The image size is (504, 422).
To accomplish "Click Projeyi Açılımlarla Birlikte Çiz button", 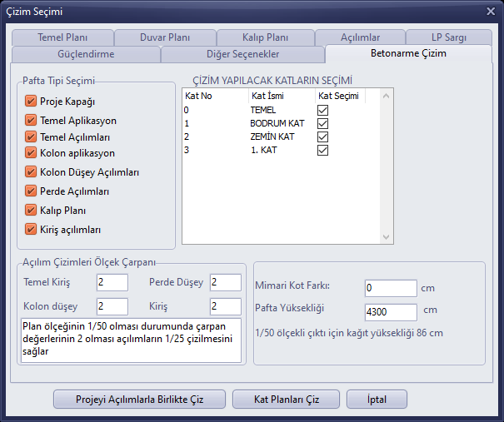I will (x=139, y=400).
